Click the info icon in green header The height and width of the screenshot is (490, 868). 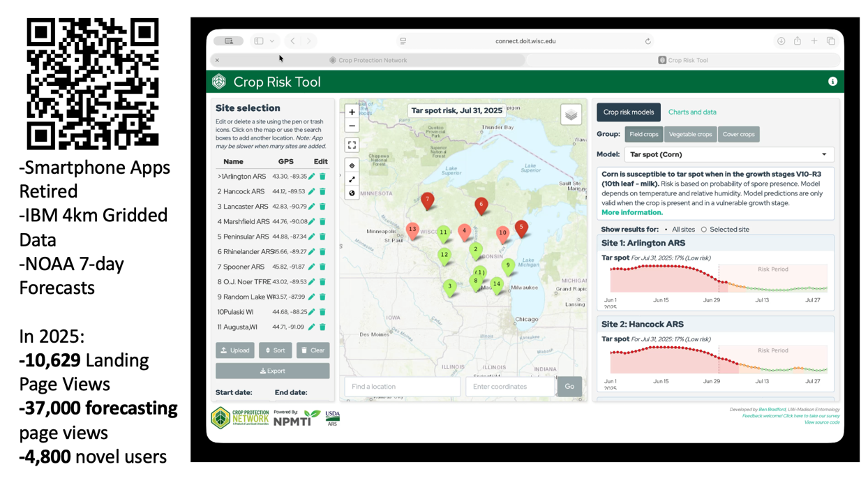pyautogui.click(x=832, y=82)
